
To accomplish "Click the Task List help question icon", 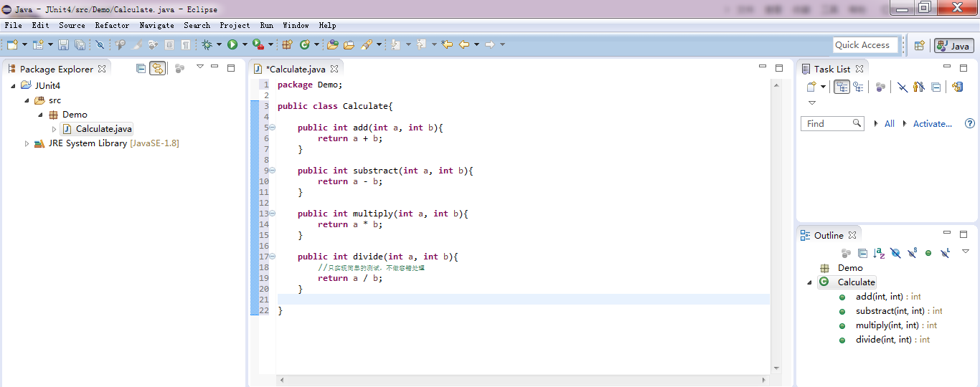I will (x=970, y=123).
